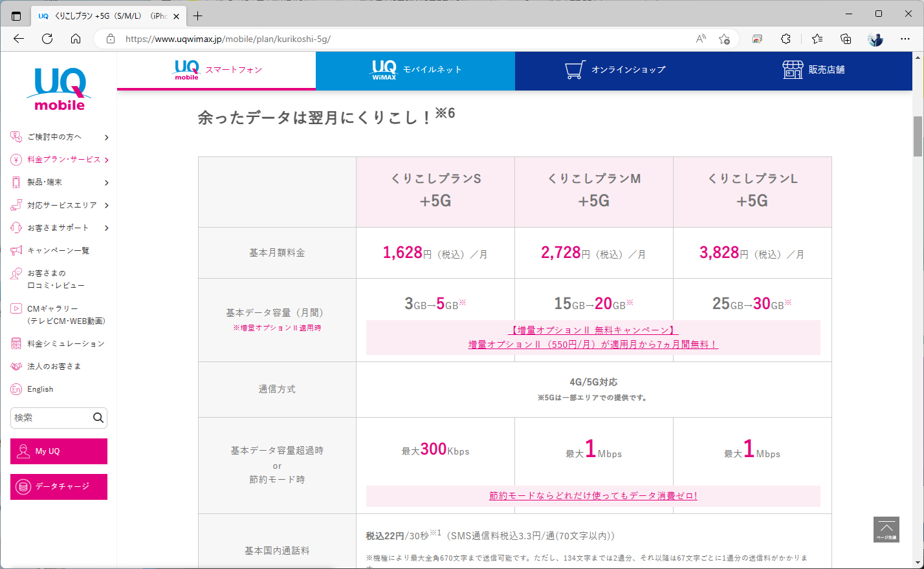
Task: Click the UQ mobile logo
Action: pos(59,89)
